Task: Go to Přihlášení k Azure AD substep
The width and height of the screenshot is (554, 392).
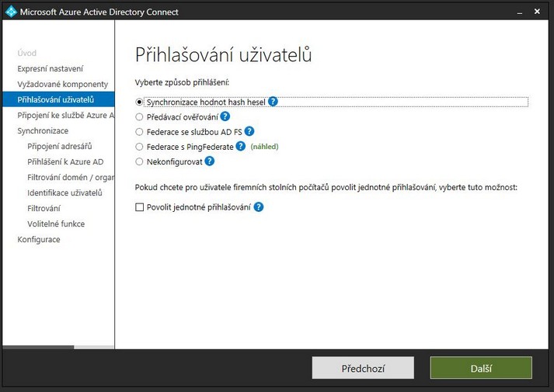Action: 65,162
